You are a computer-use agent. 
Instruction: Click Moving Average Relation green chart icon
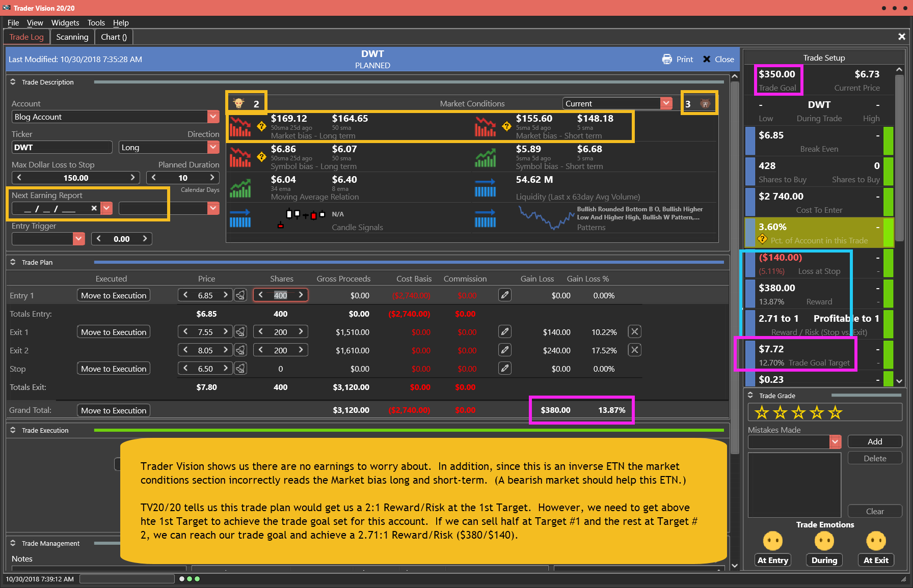tap(240, 188)
